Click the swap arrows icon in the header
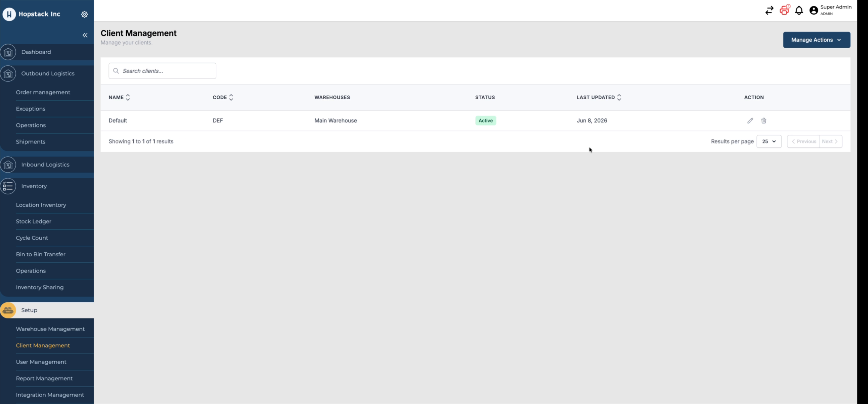 (769, 11)
